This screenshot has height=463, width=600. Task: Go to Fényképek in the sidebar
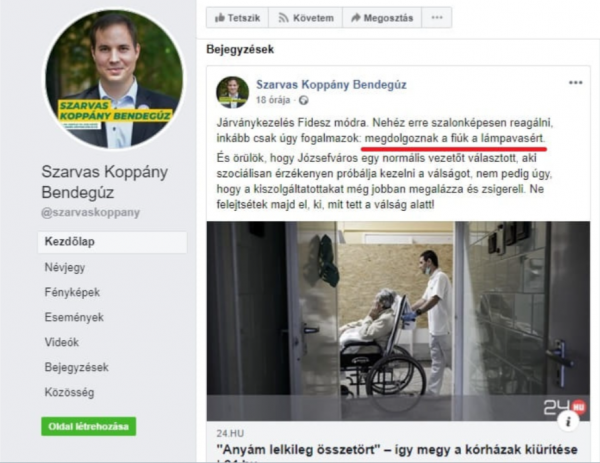point(72,292)
